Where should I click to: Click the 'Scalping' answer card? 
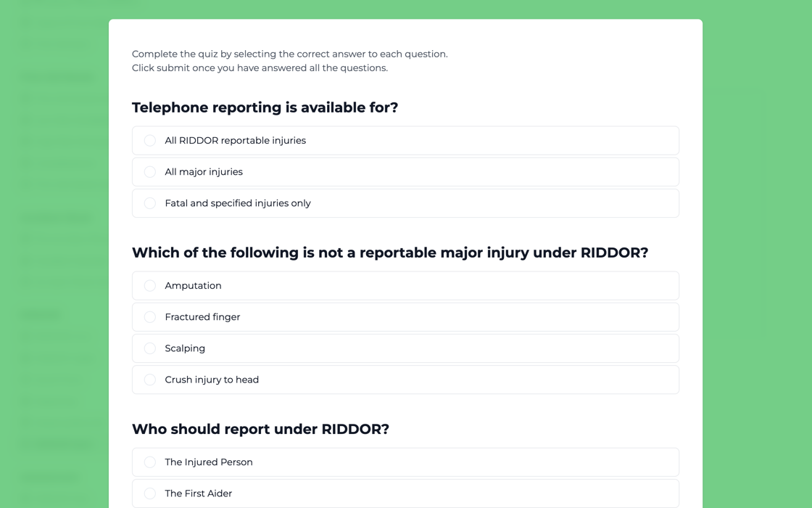(405, 348)
